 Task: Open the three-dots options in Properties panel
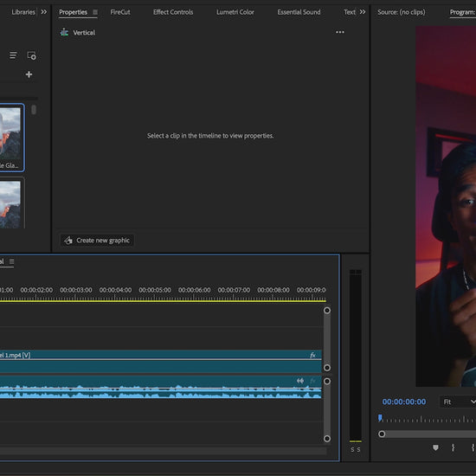click(340, 32)
